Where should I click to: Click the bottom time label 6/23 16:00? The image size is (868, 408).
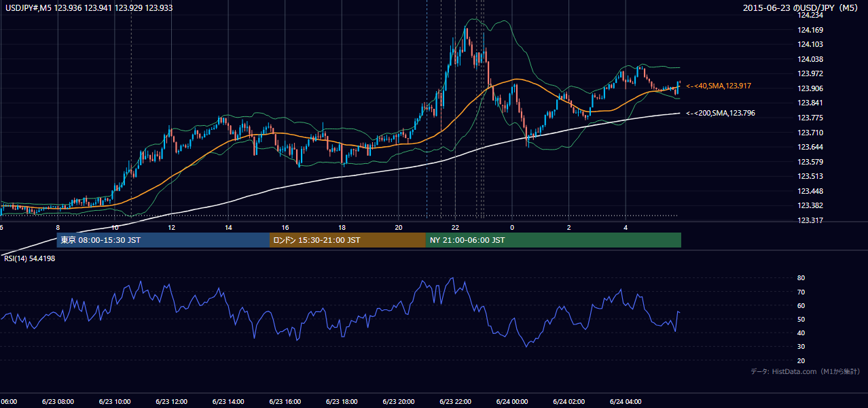click(285, 402)
